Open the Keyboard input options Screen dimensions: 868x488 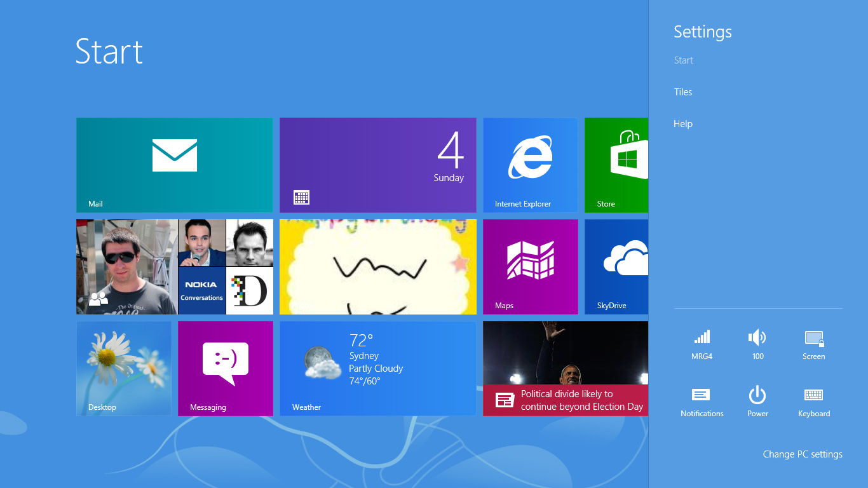(813, 402)
